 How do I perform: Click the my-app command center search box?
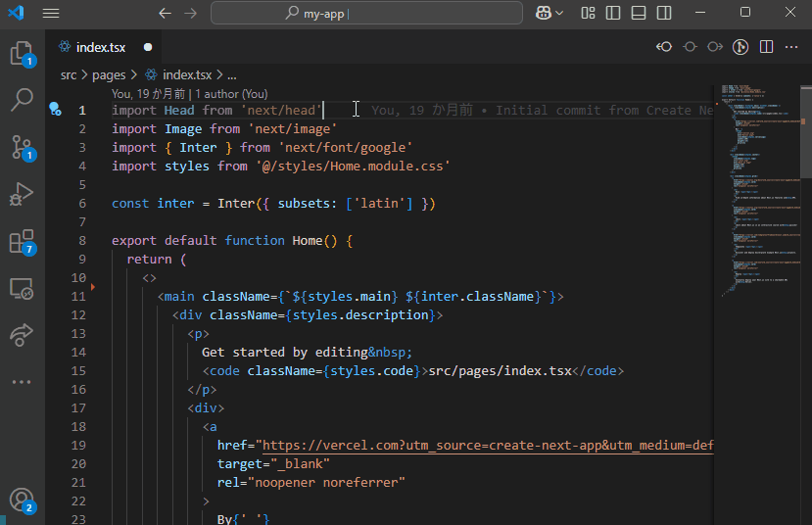pos(366,13)
